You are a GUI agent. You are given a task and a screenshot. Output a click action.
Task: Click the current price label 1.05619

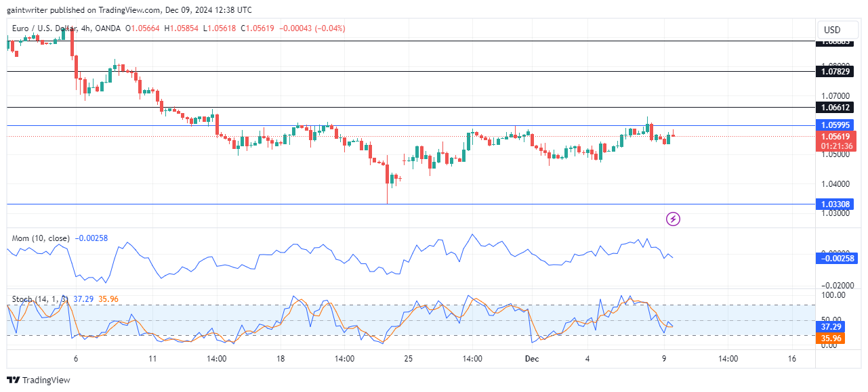point(834,136)
